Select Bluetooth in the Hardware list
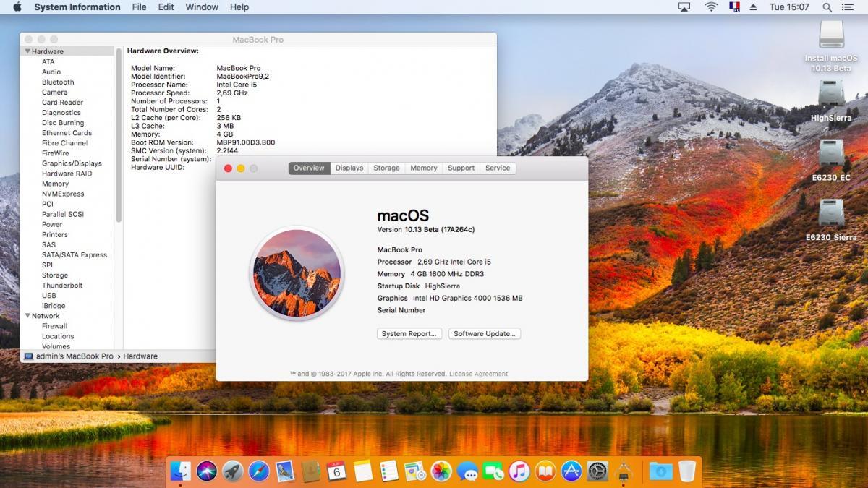Screen dimensions: 868x488 (x=58, y=82)
